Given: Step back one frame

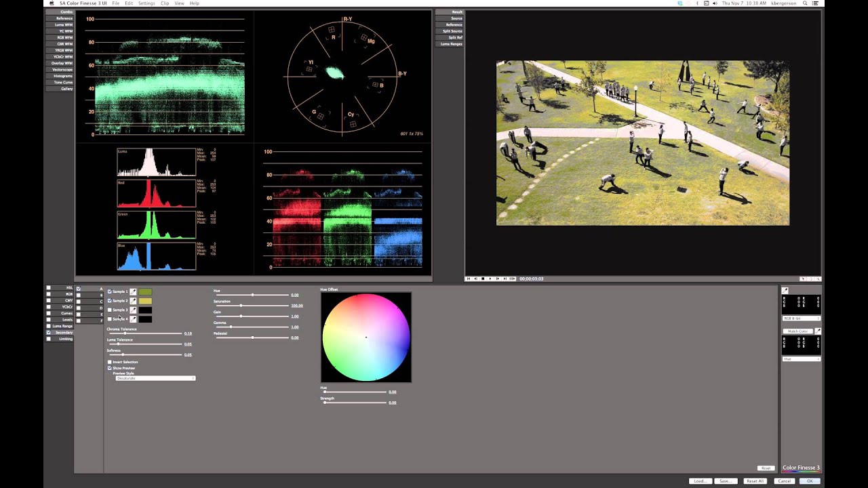Looking at the screenshot, I should pyautogui.click(x=475, y=279).
